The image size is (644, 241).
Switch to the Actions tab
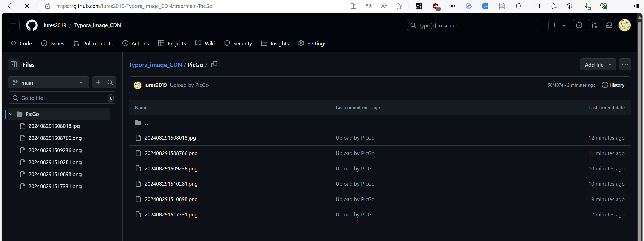[x=136, y=43]
